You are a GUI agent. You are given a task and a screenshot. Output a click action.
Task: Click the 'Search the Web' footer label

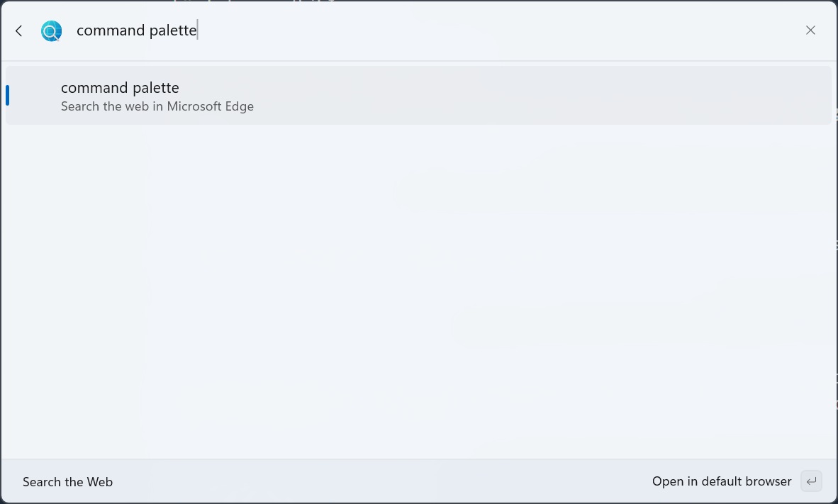[68, 482]
